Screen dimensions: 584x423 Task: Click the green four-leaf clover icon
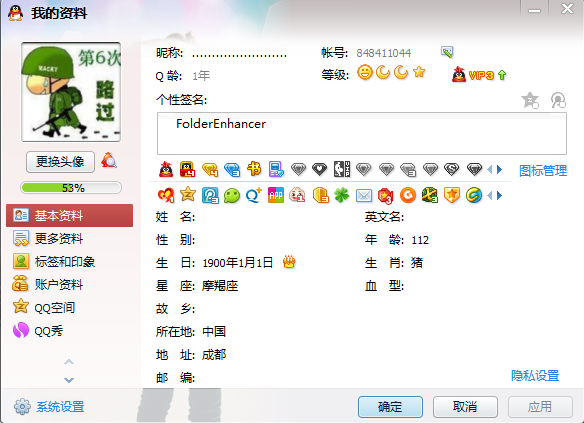click(342, 195)
